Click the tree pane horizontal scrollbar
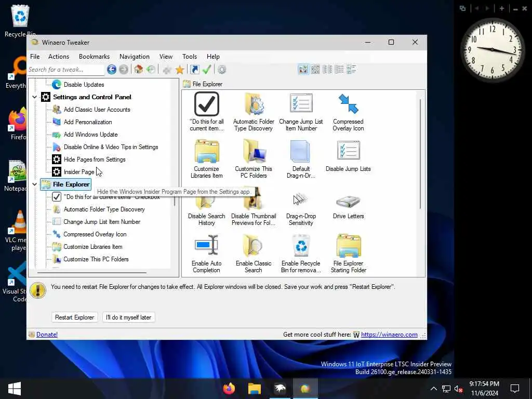Viewport: 532px width, 399px height. pyautogui.click(x=92, y=272)
